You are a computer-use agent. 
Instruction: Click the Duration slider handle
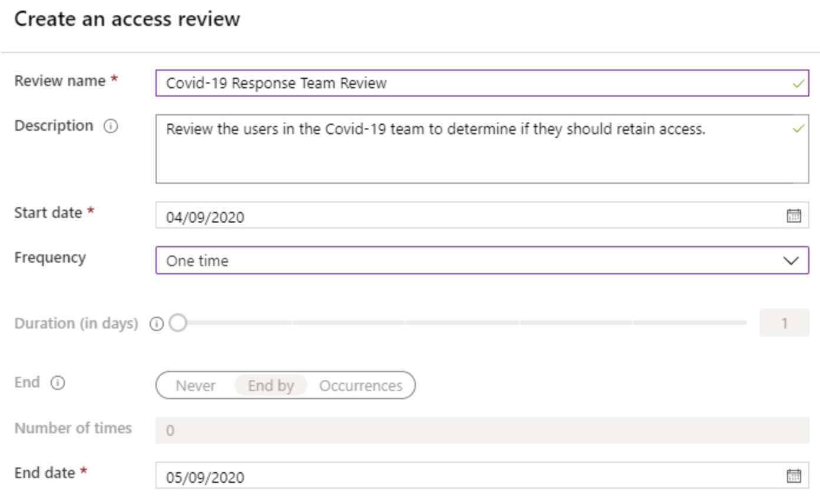click(177, 323)
